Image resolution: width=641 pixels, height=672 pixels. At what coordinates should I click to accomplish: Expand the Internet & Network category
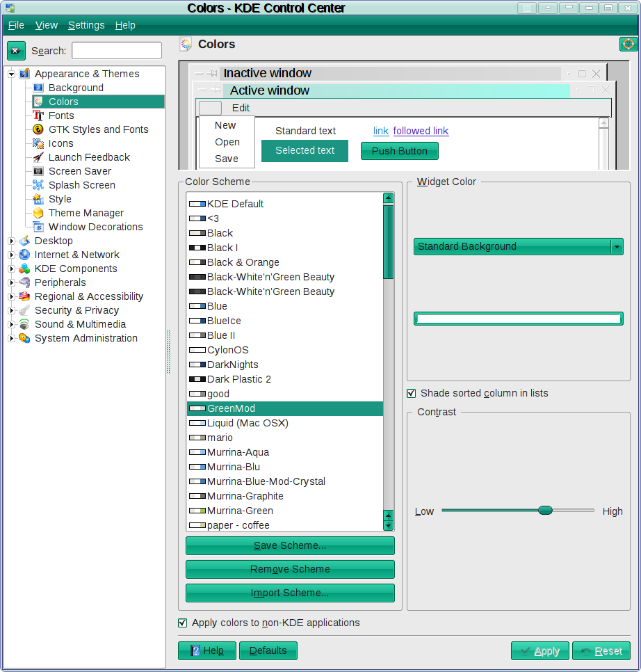12,255
